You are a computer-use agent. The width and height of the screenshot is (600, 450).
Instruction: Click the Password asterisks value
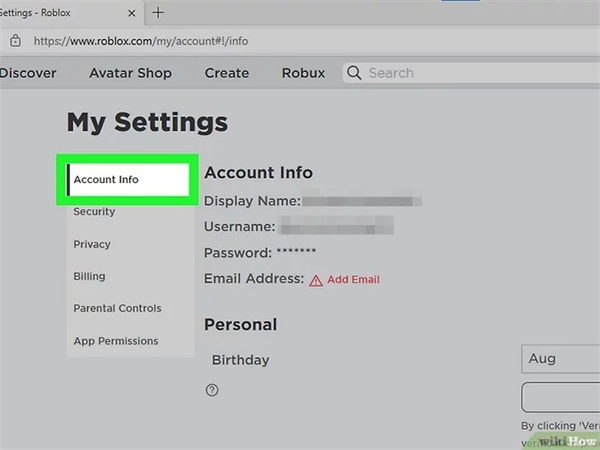(296, 251)
